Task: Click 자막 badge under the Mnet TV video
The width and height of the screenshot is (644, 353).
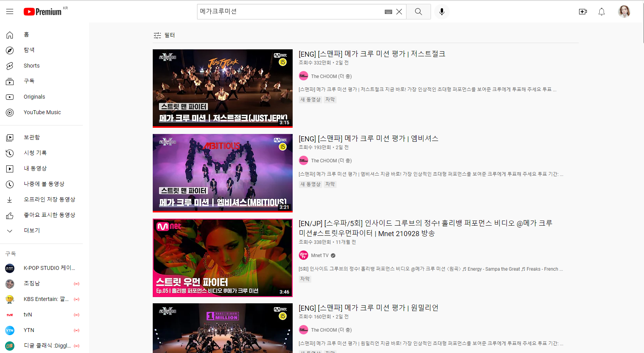Action: pyautogui.click(x=305, y=279)
